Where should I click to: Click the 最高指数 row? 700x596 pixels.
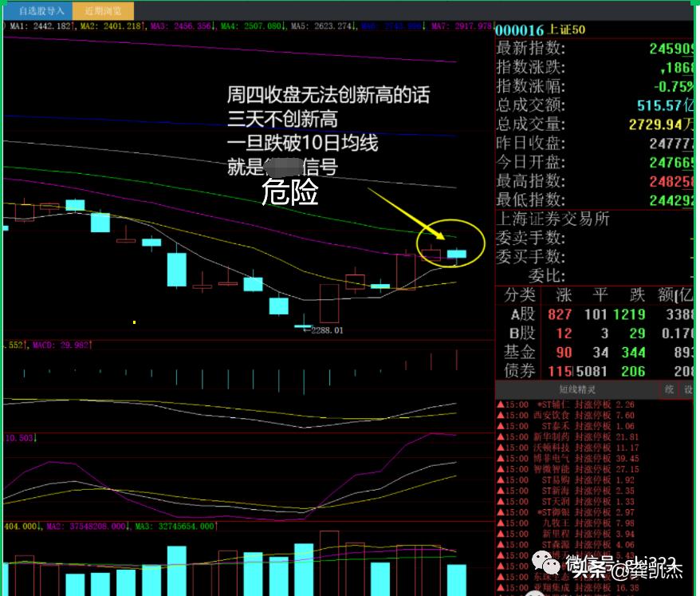click(595, 181)
